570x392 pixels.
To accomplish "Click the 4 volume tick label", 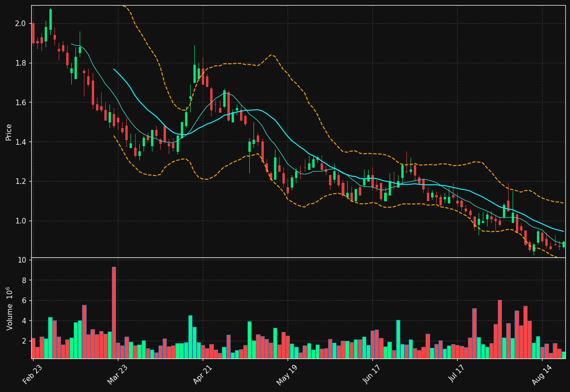I will [24, 321].
